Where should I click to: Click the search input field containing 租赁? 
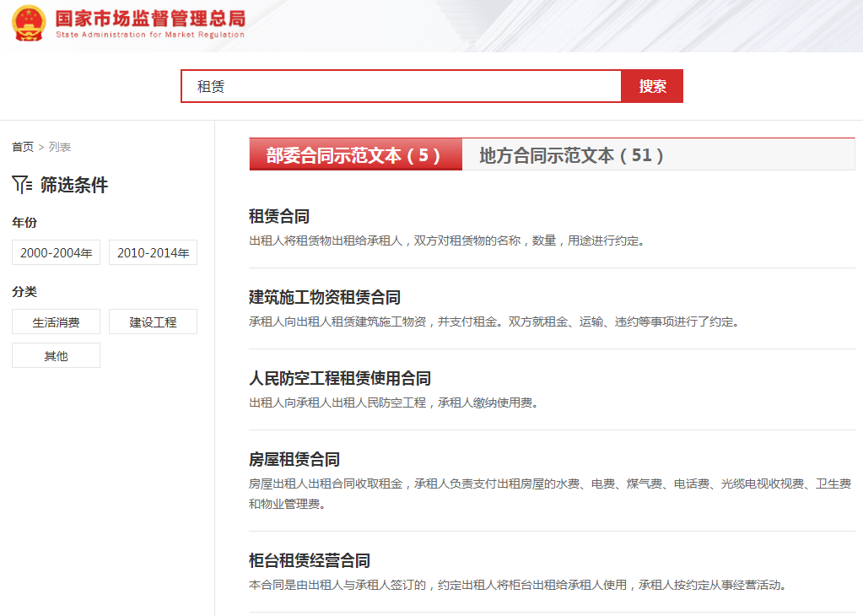click(402, 86)
